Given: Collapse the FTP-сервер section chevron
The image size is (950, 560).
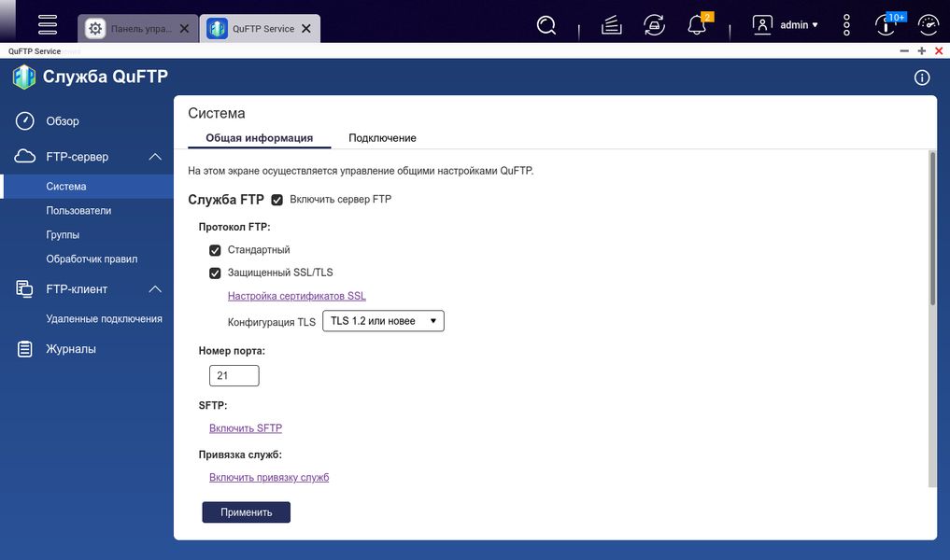Looking at the screenshot, I should [x=155, y=157].
